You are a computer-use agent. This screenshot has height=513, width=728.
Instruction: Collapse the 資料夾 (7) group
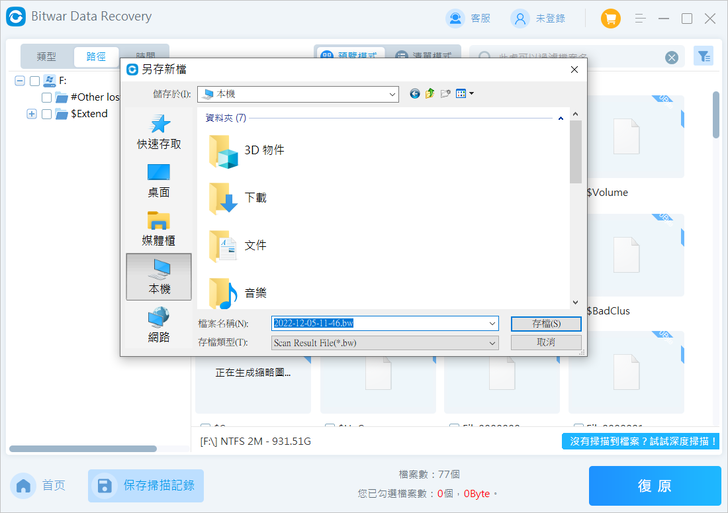pyautogui.click(x=560, y=119)
